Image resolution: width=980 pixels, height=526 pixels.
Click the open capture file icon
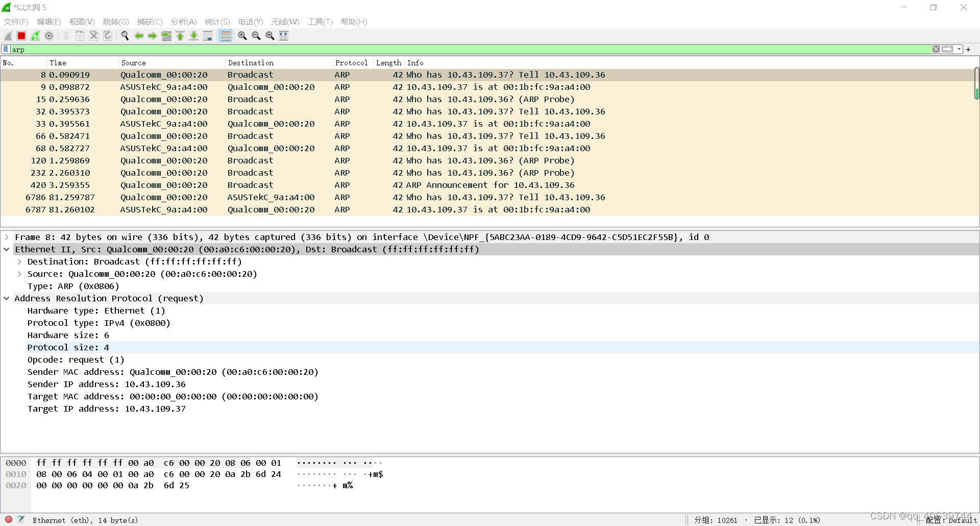pos(66,36)
